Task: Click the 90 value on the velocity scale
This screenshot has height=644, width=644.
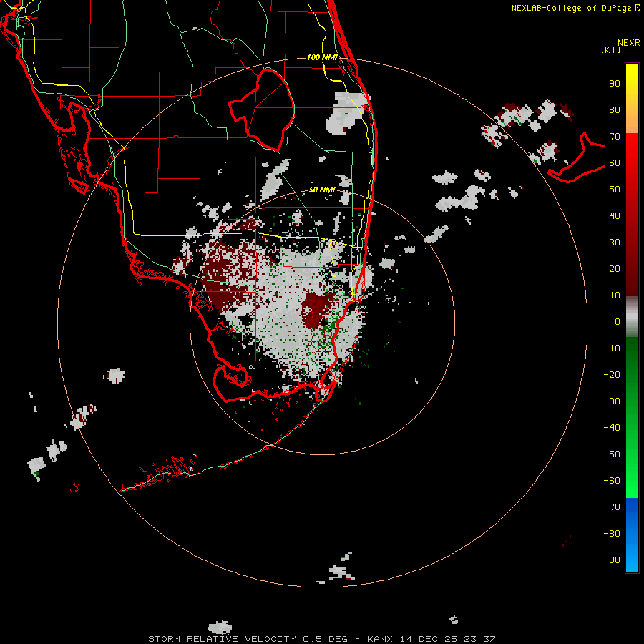Action: [x=615, y=84]
